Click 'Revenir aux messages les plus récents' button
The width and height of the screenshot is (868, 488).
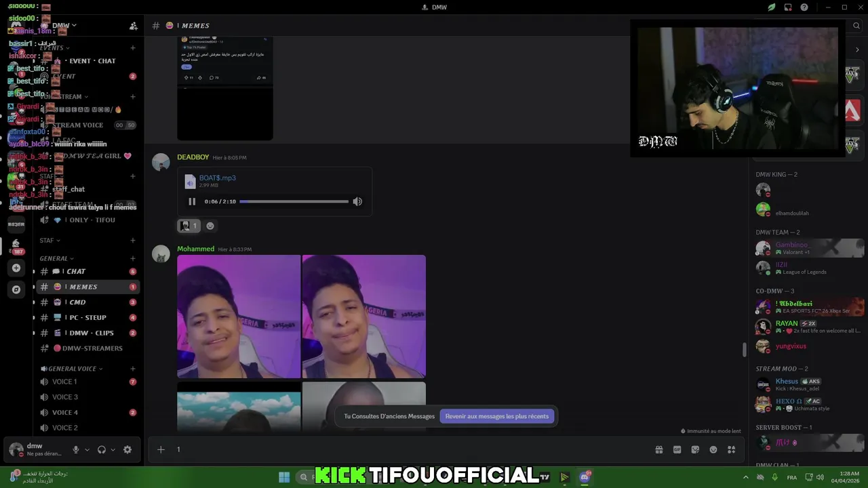497,416
